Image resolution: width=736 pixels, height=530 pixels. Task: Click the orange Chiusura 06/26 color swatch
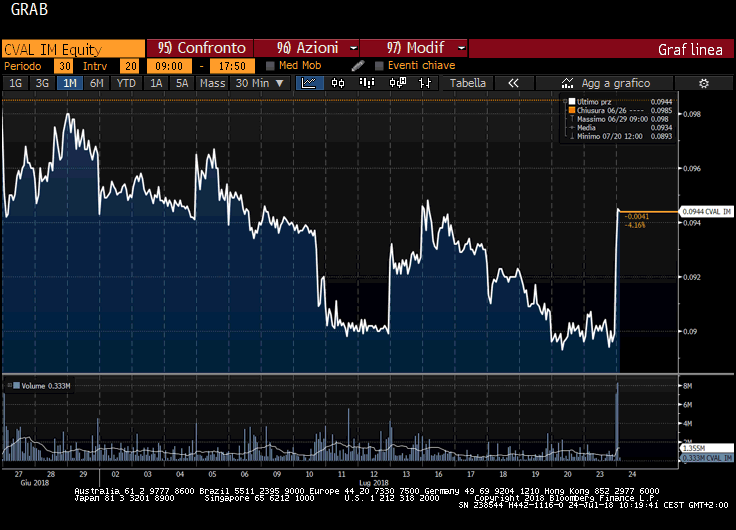tap(572, 110)
